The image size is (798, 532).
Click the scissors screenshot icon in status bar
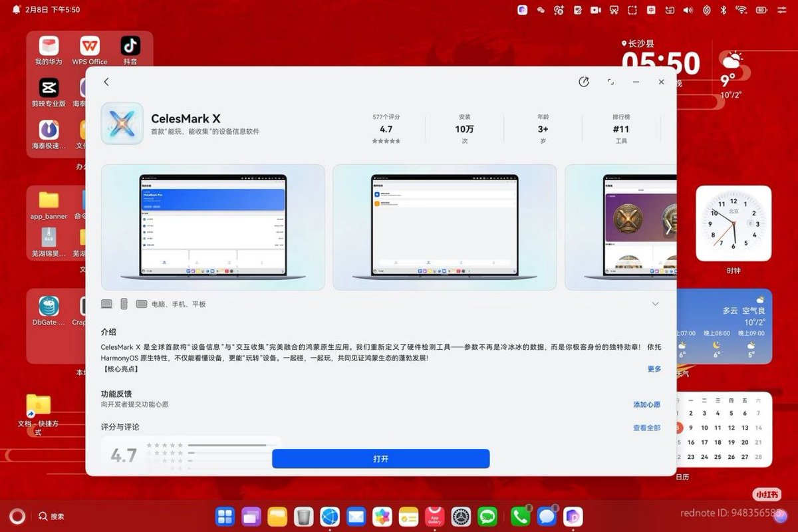point(614,10)
